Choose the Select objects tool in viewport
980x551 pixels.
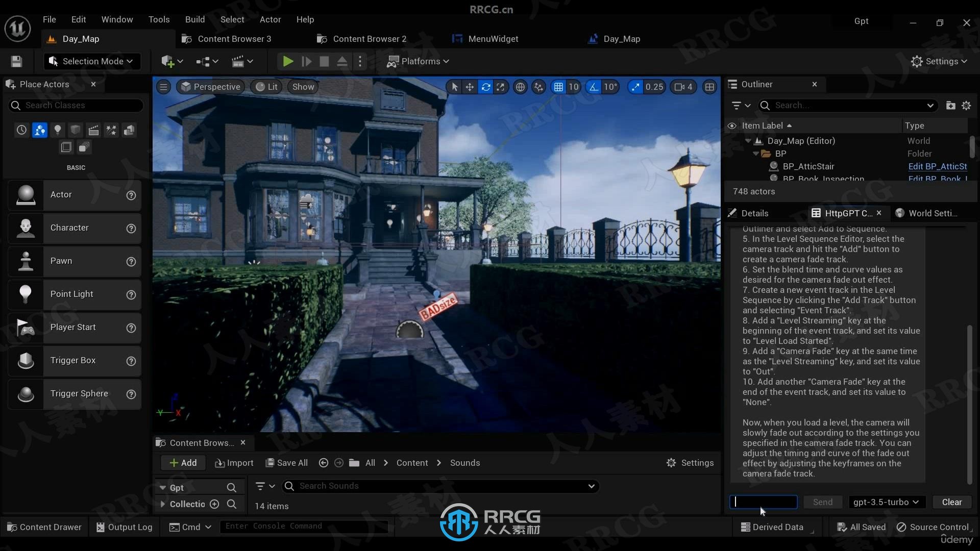(454, 87)
